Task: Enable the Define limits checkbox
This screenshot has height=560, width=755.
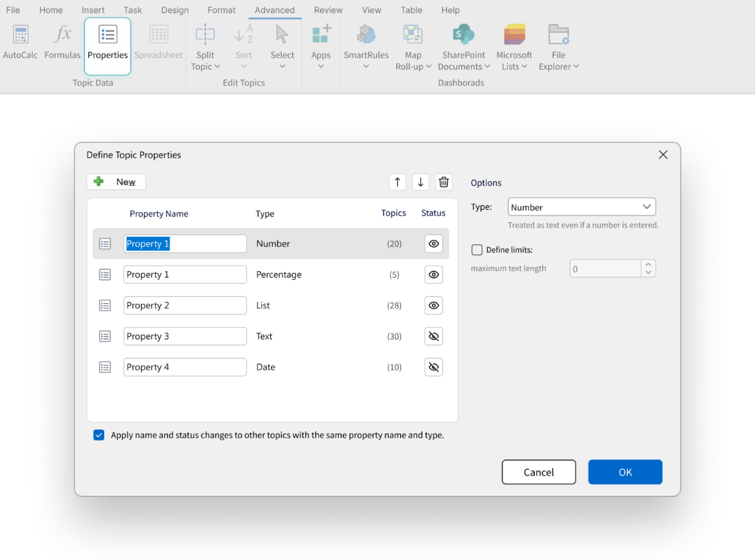Action: tap(477, 250)
